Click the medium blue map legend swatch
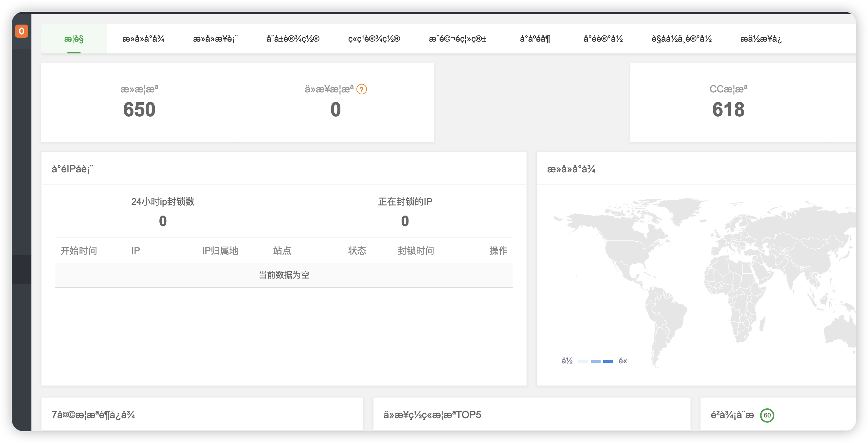This screenshot has height=443, width=868. click(x=595, y=361)
